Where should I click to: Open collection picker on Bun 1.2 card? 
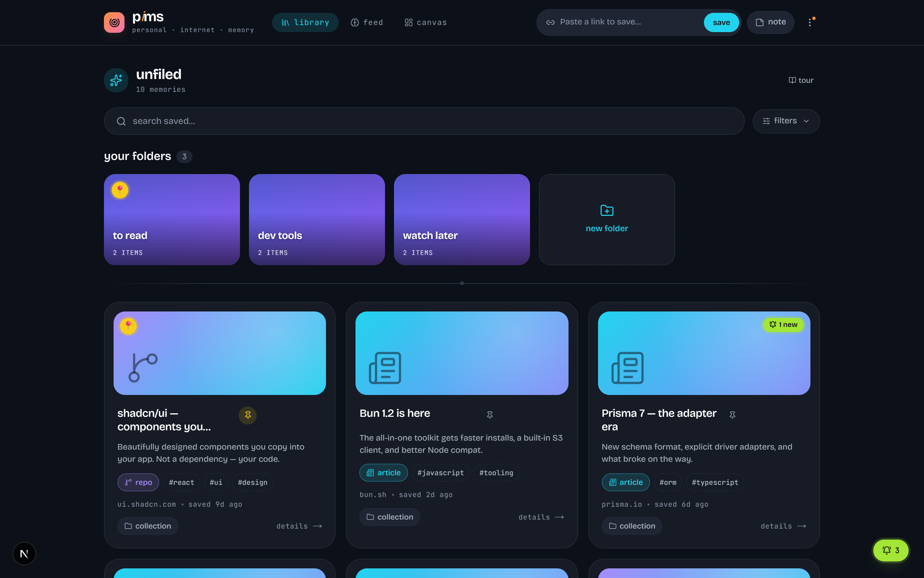click(390, 517)
